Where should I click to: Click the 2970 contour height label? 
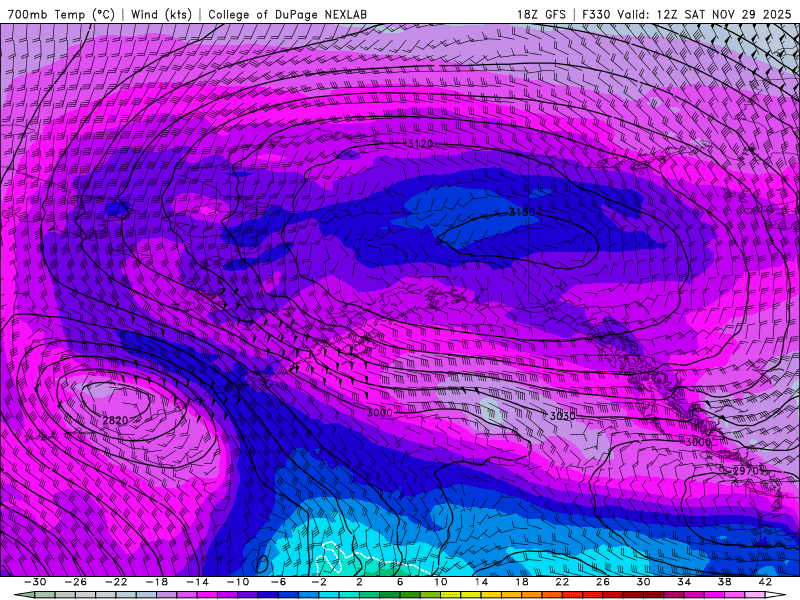coord(746,470)
